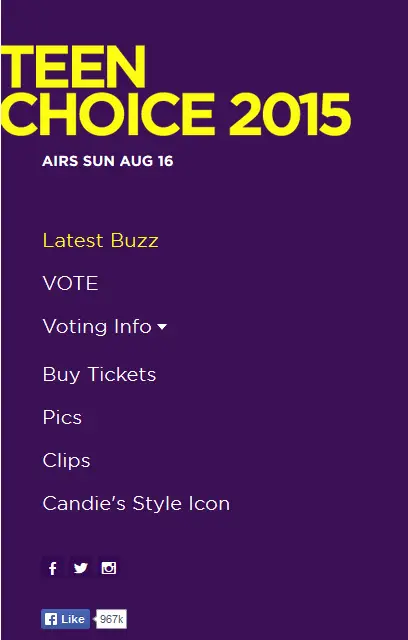Open the Voting Info menu item
The image size is (408, 640).
pyautogui.click(x=97, y=327)
